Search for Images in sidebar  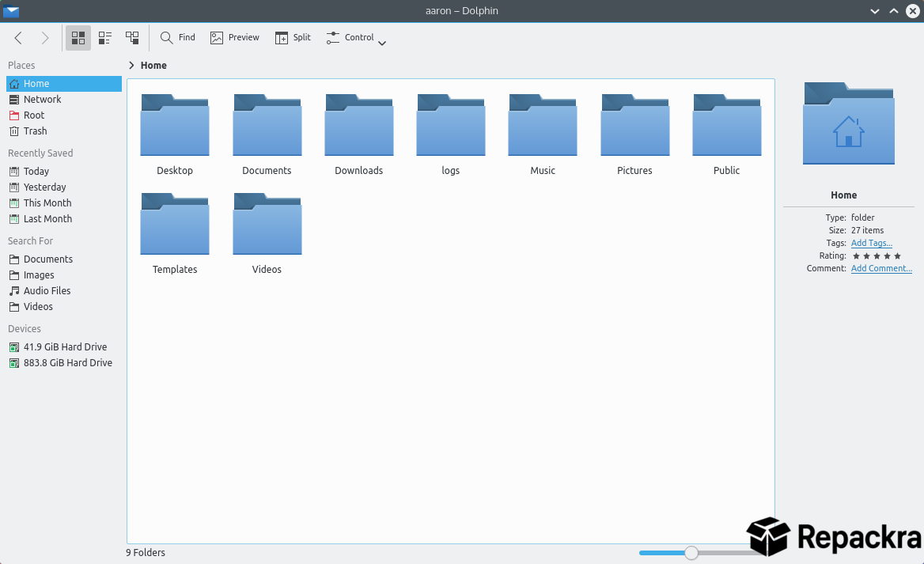tap(63, 275)
